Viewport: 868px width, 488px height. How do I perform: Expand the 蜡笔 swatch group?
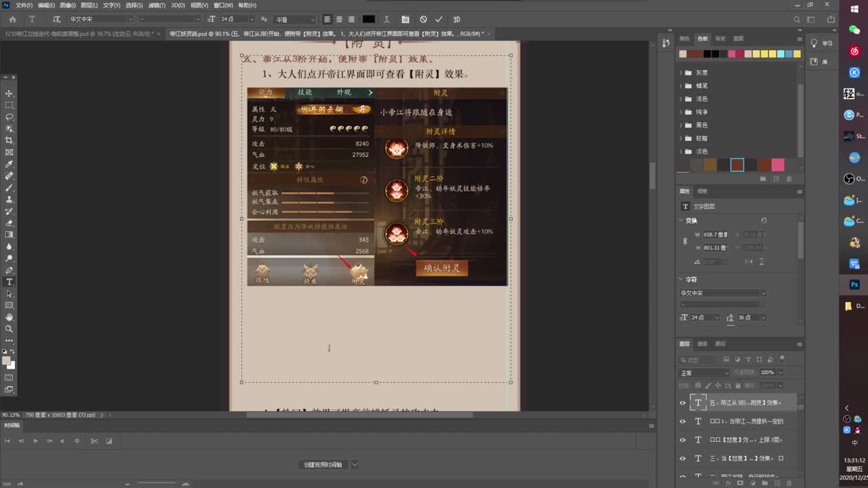click(x=681, y=86)
